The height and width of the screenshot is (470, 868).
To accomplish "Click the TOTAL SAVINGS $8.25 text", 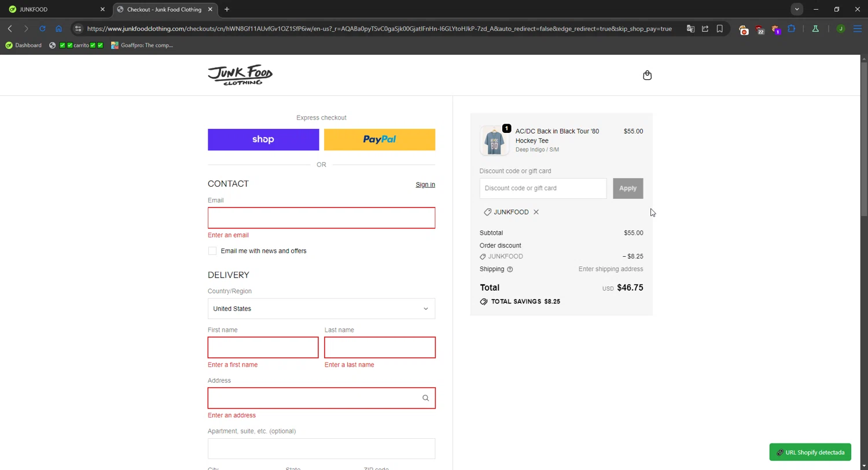I will click(525, 302).
